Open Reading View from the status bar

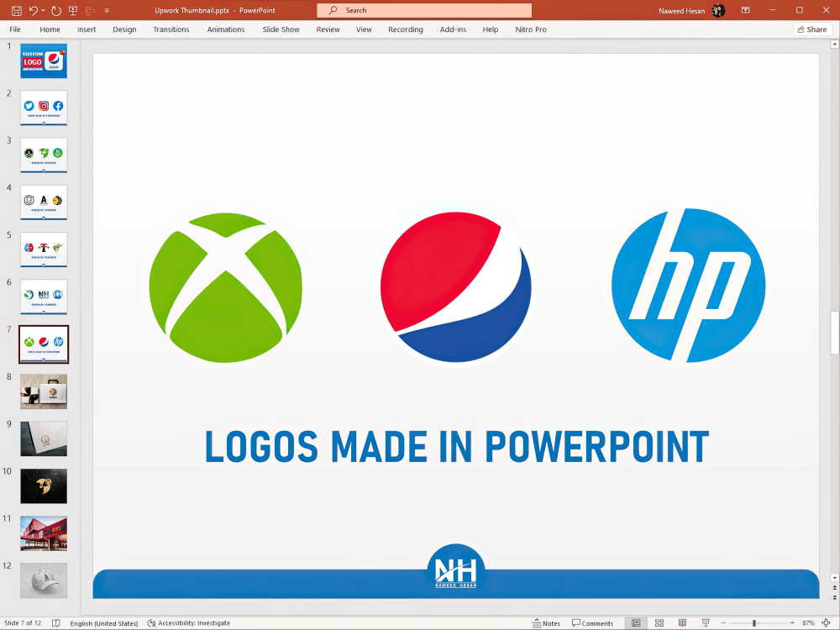tap(682, 622)
